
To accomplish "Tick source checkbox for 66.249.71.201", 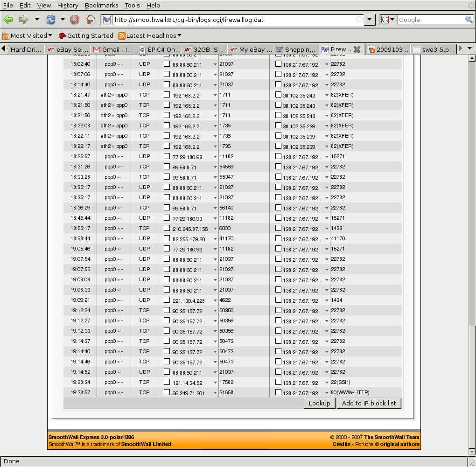I will pos(167,392).
